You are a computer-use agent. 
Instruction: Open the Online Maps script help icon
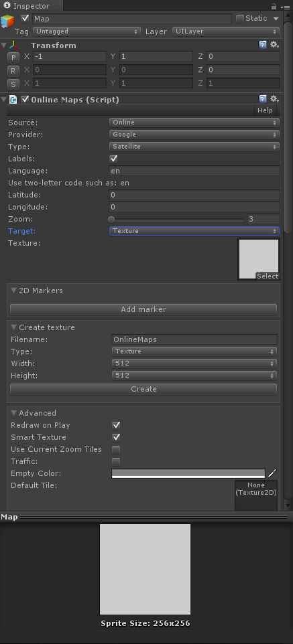pyautogui.click(x=263, y=99)
